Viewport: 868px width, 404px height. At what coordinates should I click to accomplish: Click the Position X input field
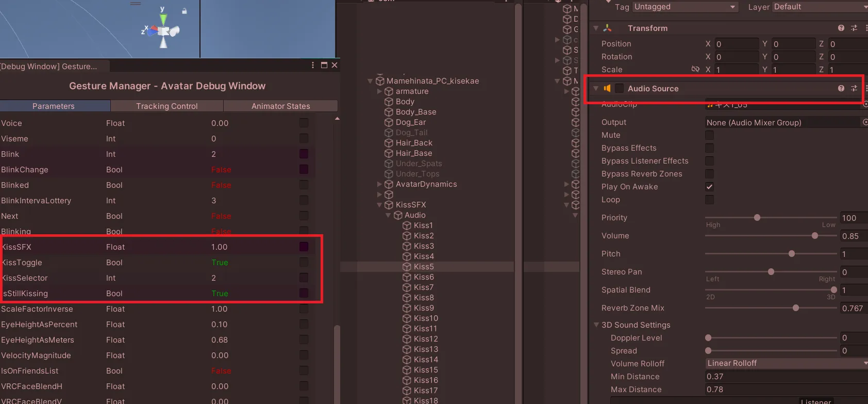click(736, 44)
